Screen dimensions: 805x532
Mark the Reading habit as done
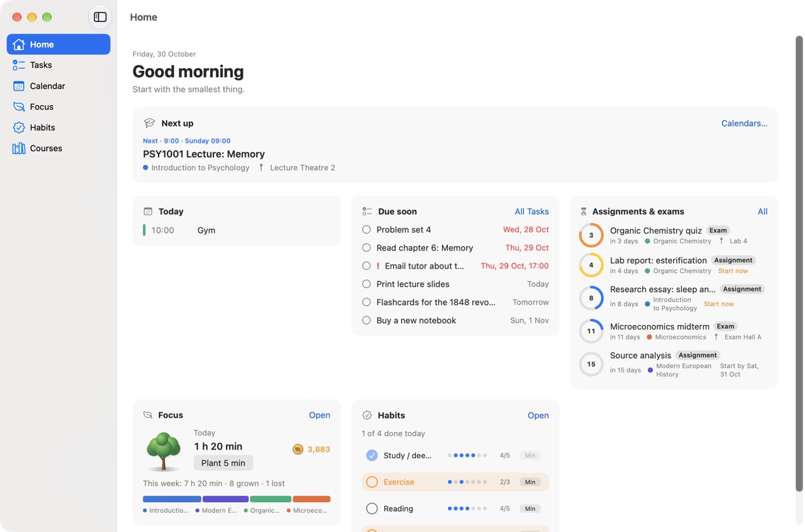click(372, 509)
